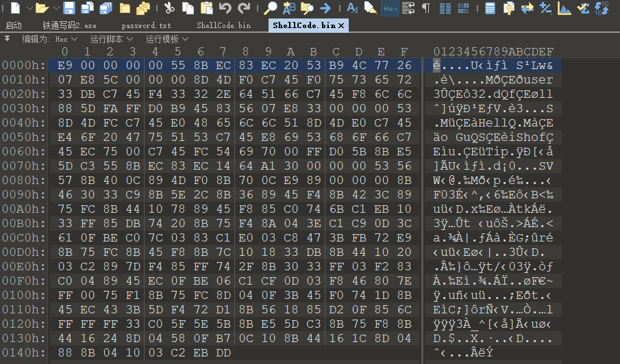620x364 pixels.
Task: Select byte 26 at end of row 0000h
Action: 404,65
